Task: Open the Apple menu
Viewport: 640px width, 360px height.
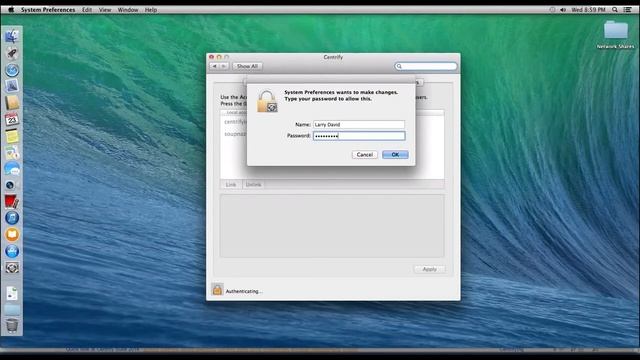Action: coord(11,9)
